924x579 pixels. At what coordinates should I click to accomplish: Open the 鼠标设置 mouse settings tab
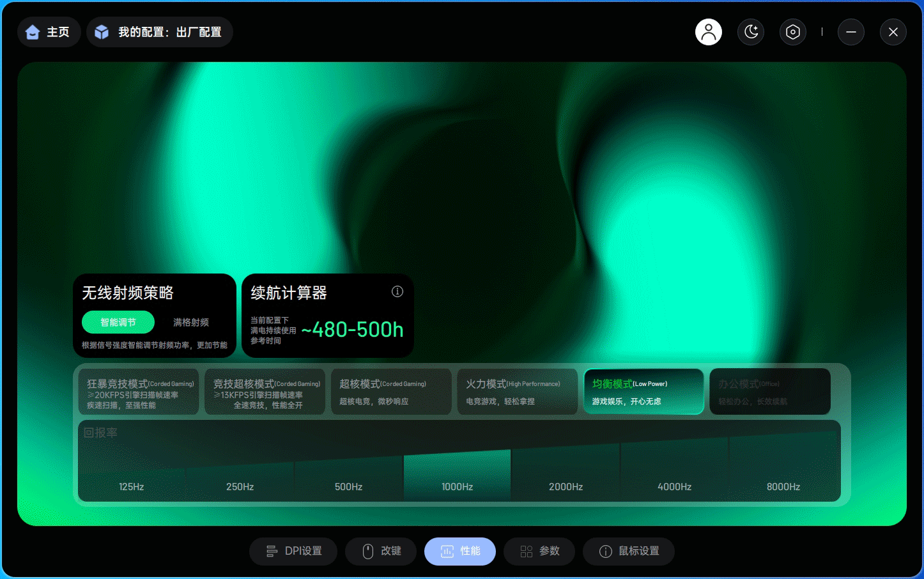coord(629,551)
